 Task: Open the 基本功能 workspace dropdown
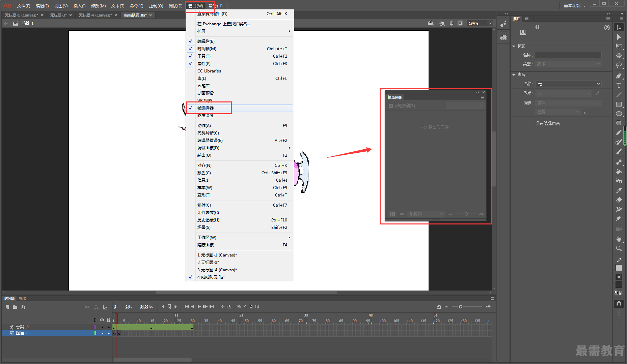point(575,6)
